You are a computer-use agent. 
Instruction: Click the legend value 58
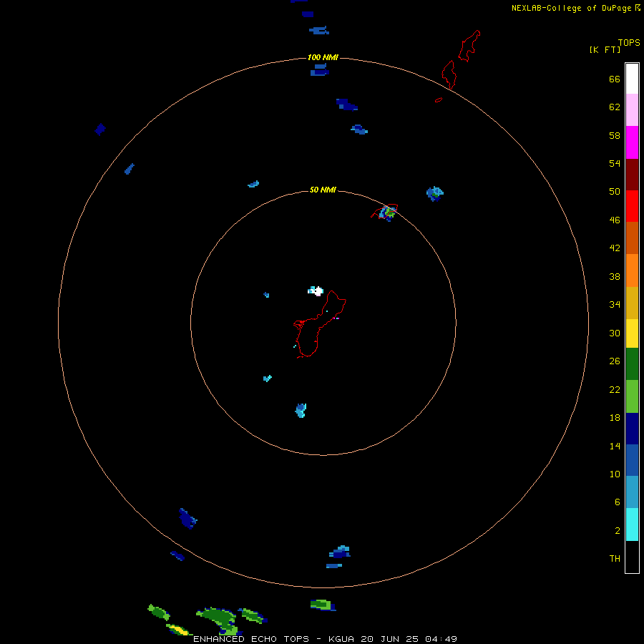tap(615, 135)
